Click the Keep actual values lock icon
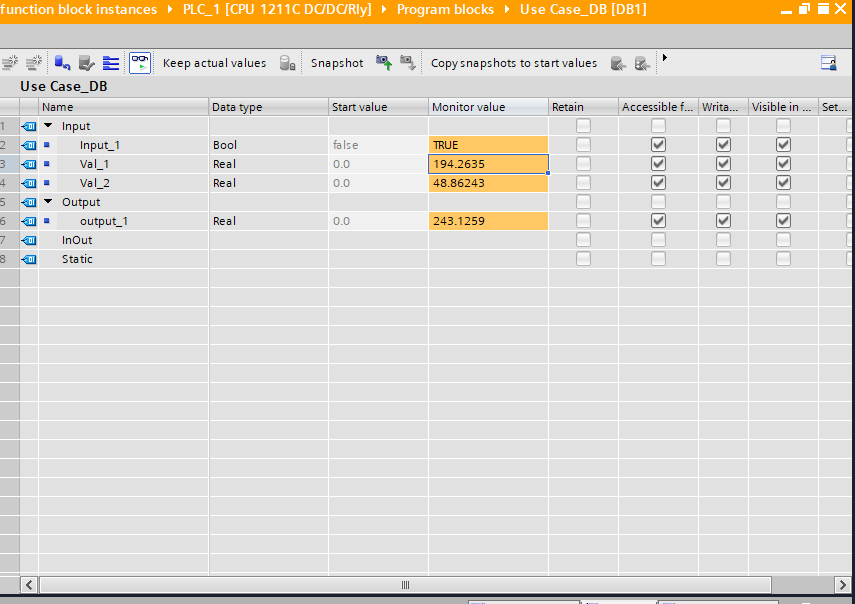The height and width of the screenshot is (604, 855). coord(288,62)
